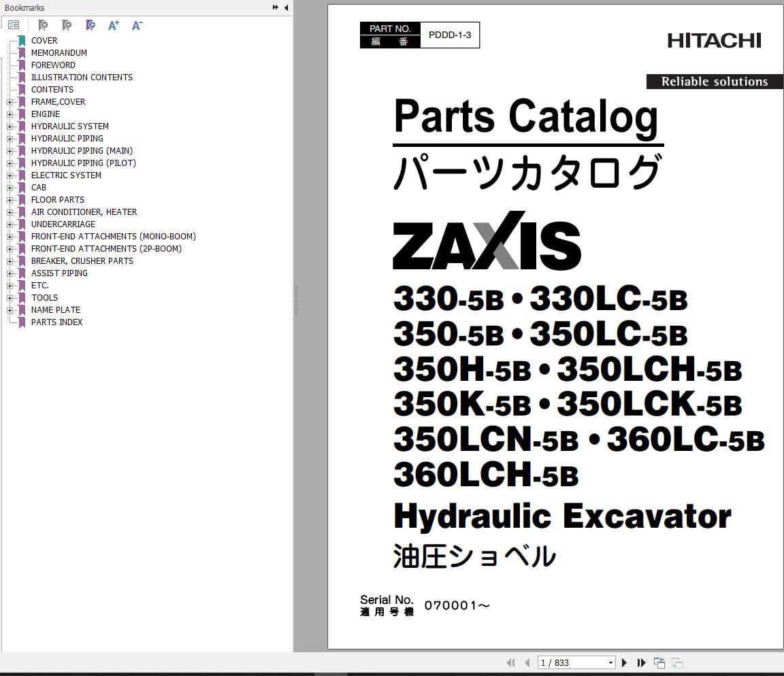Increase bookmark font size with A+
The image size is (784, 676).
(x=114, y=25)
